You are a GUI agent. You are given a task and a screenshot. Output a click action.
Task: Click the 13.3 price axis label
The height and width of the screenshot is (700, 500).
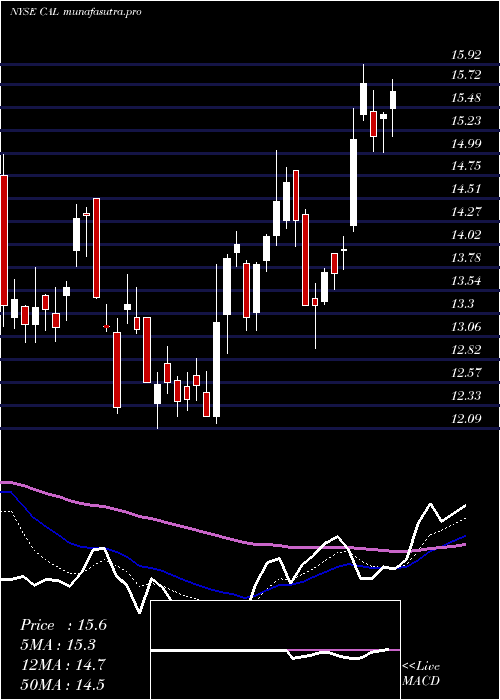(x=462, y=304)
